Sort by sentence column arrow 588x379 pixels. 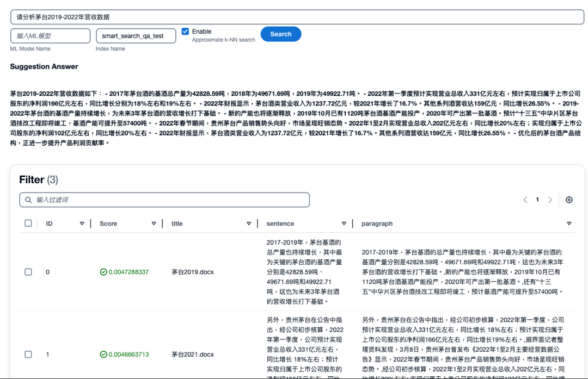pos(344,223)
